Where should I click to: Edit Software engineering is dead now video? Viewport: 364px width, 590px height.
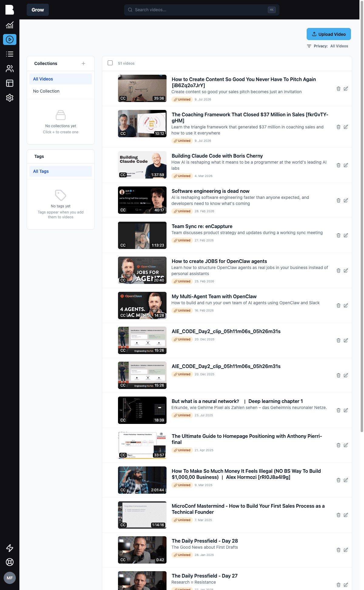tap(346, 200)
